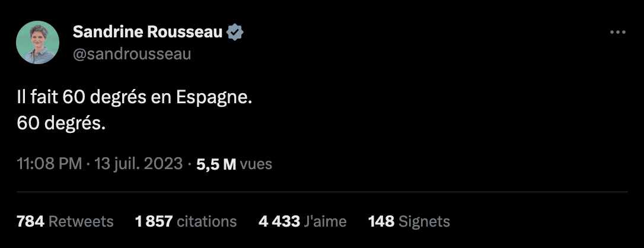Open the three-dot More menu on the tweet
This screenshot has height=248, width=644.
(x=617, y=33)
